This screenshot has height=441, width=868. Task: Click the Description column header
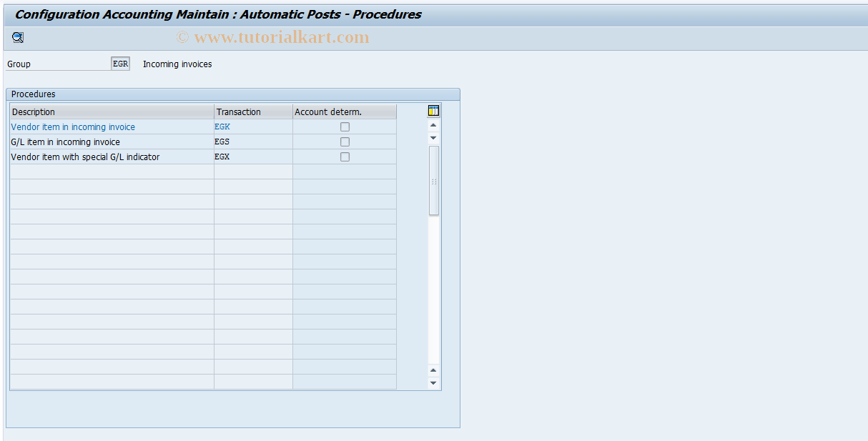point(112,112)
